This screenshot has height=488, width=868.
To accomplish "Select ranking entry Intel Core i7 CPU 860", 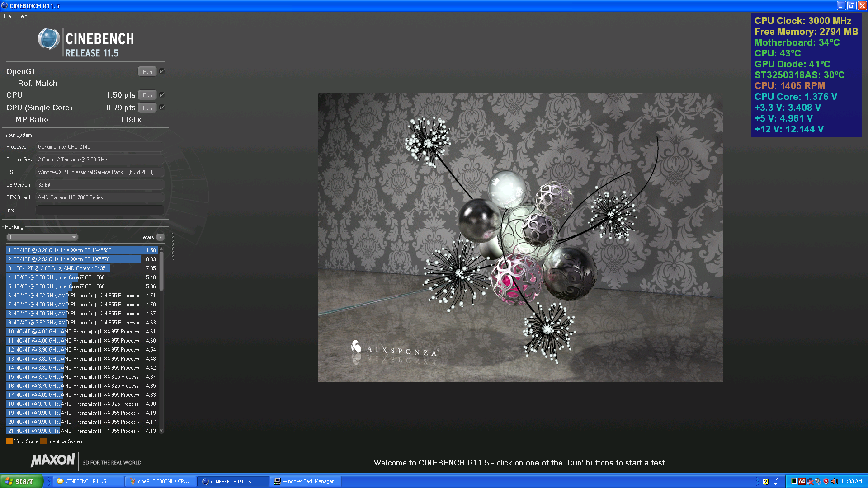I will [x=82, y=286].
